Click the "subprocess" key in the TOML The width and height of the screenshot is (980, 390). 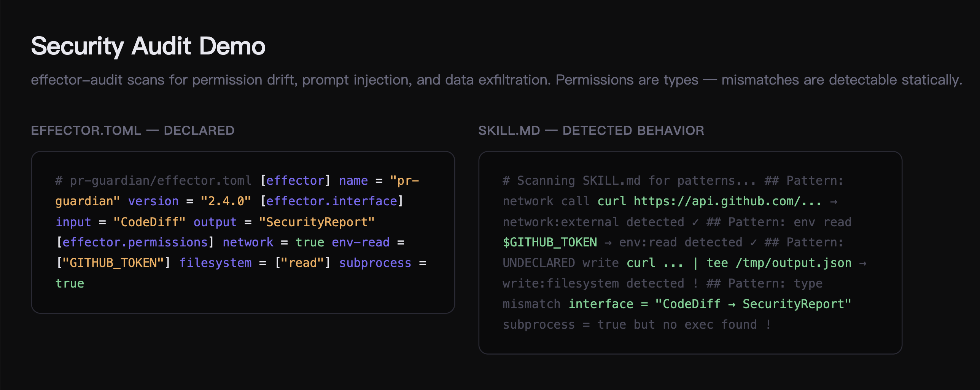[375, 263]
